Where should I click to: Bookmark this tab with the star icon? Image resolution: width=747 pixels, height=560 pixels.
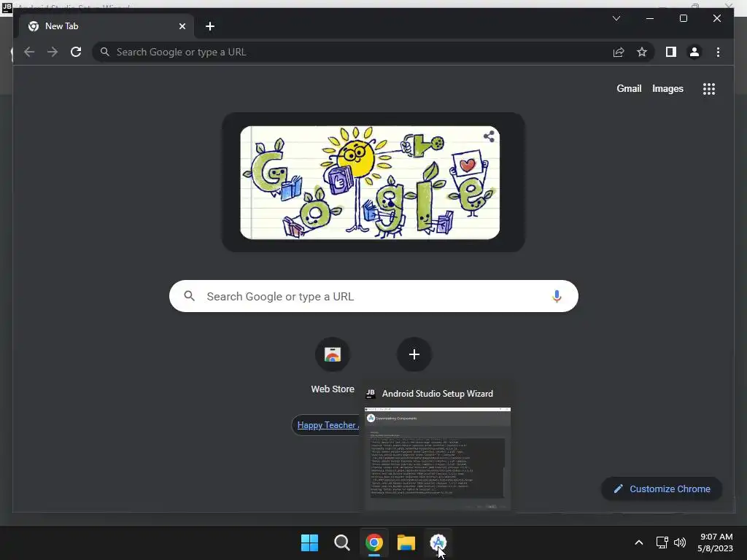[x=642, y=52]
